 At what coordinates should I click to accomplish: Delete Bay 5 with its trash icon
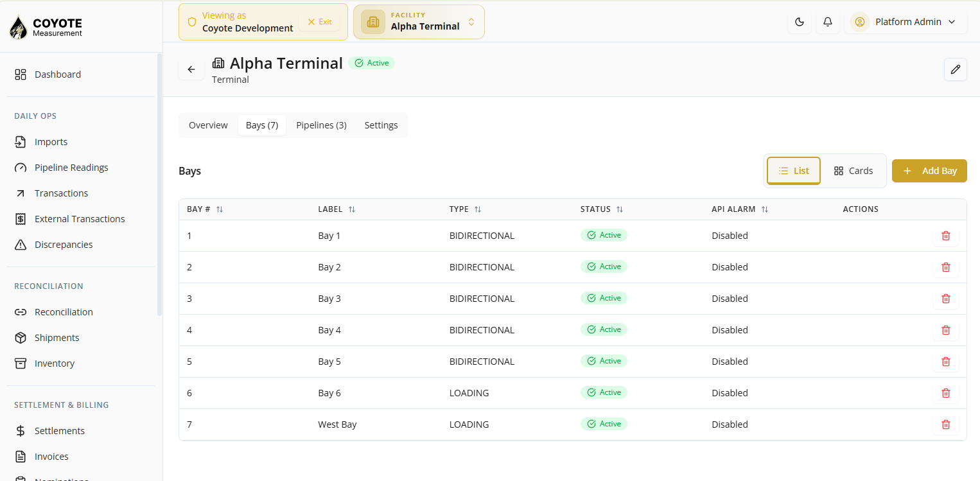945,362
